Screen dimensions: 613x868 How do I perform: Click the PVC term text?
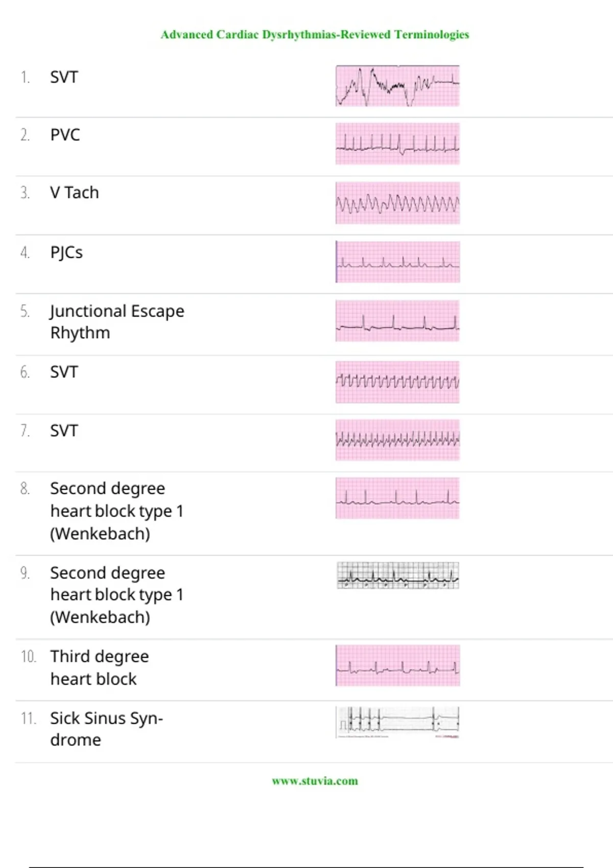click(x=65, y=135)
